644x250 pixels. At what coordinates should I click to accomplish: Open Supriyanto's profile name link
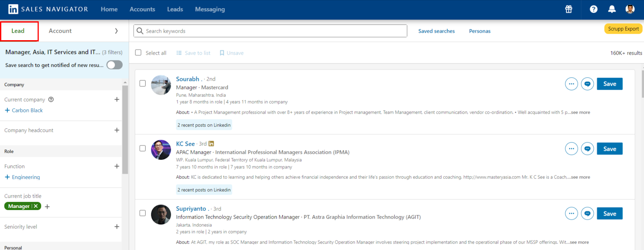[x=191, y=209]
